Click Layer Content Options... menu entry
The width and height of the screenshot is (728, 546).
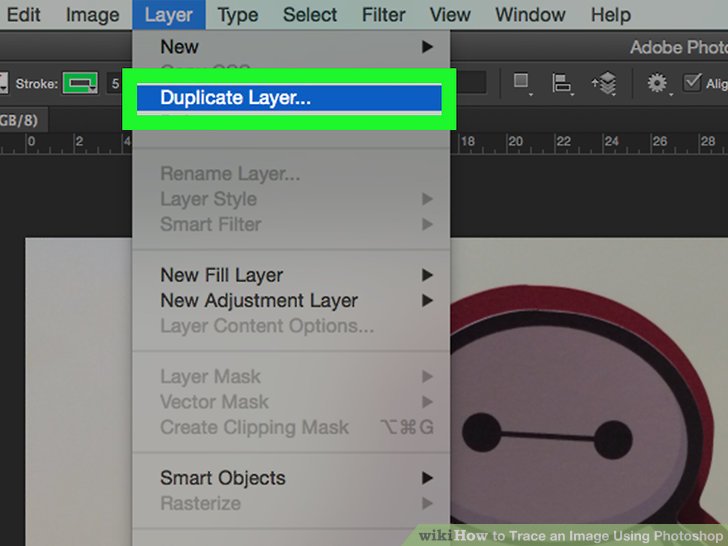pyautogui.click(x=291, y=326)
